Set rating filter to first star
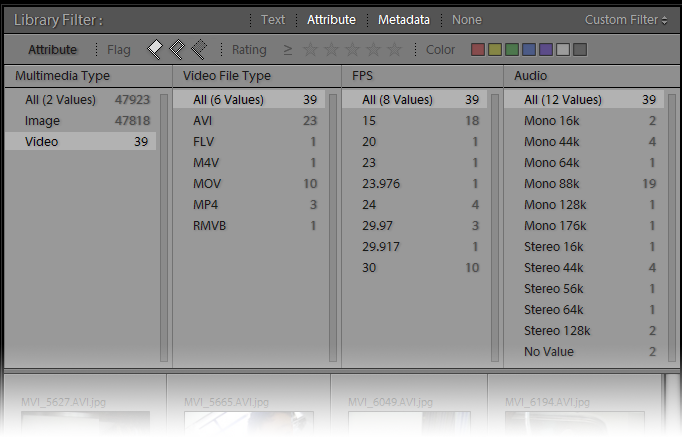 coord(311,49)
